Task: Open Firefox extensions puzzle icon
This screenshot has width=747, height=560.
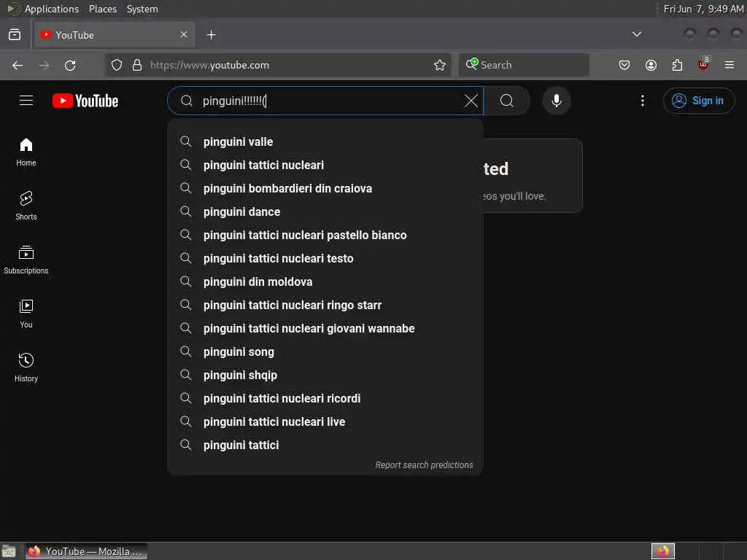Action: point(677,65)
